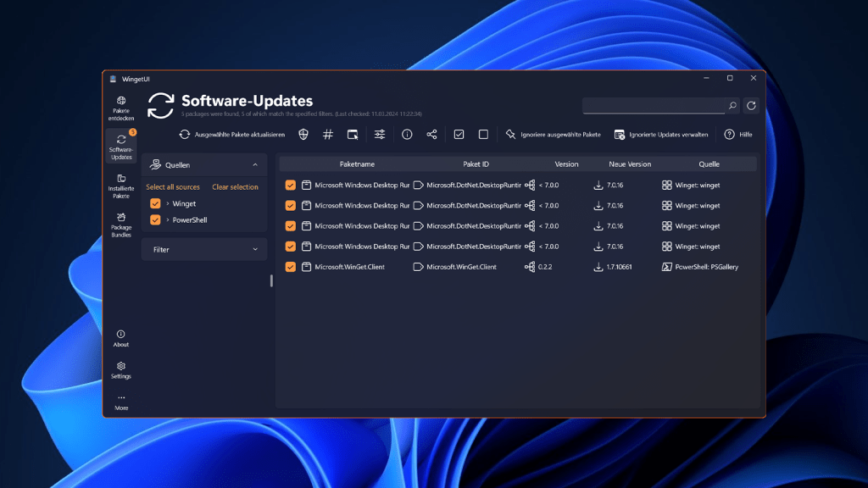This screenshot has height=488, width=868.
Task: Click Paket ID tag icon for Microsoft.WinGet.Client
Action: pyautogui.click(x=419, y=267)
